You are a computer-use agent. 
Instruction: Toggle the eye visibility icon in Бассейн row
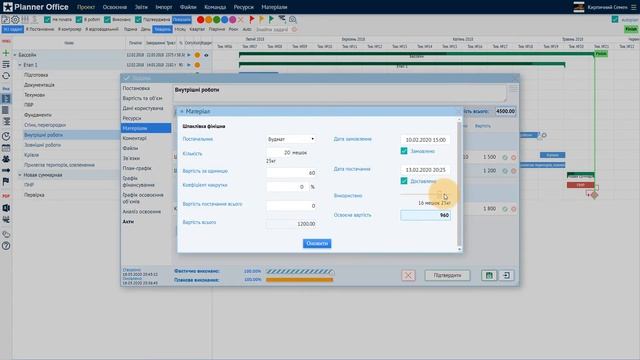(x=206, y=55)
